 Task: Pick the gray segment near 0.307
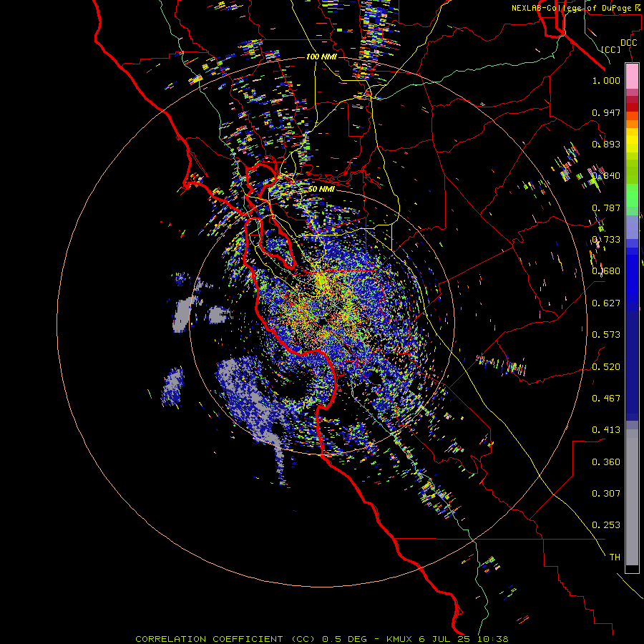click(632, 497)
